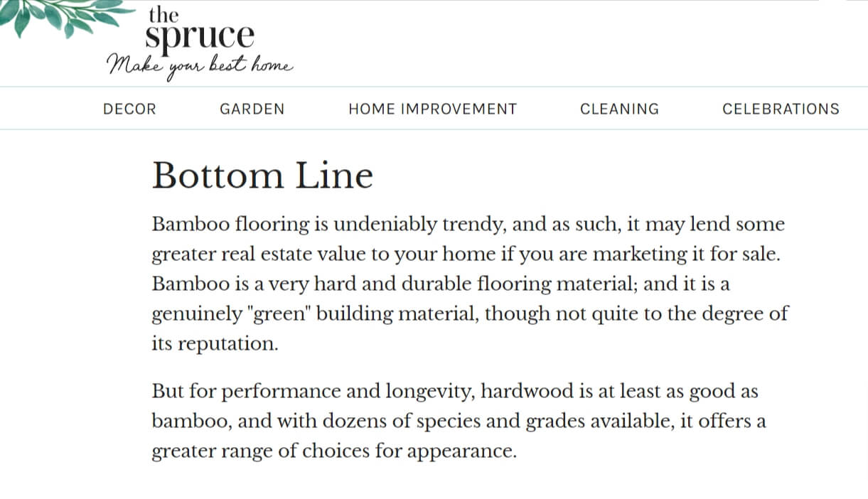Viewport: 868px width, 499px height.
Task: Go to Home Improvement category
Action: tap(432, 109)
